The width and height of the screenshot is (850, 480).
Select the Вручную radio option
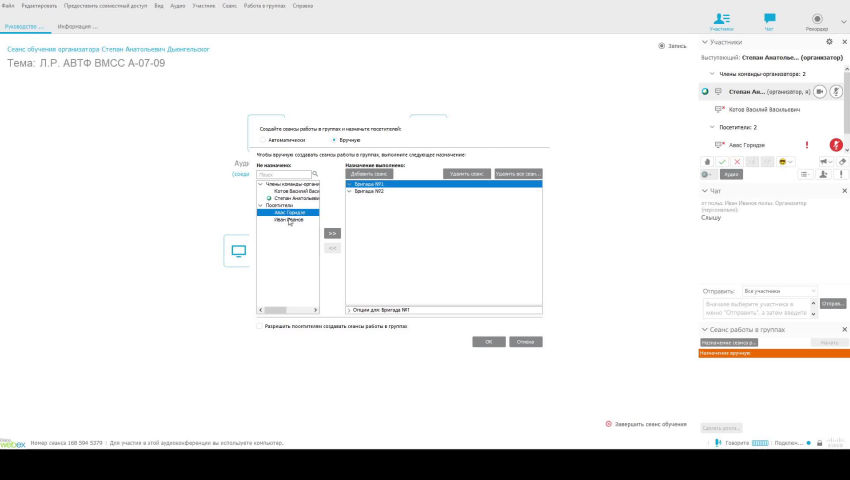(334, 140)
